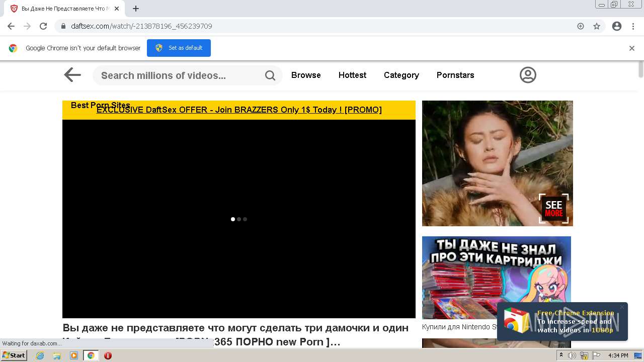Open the media player taskbar icon
Viewport: 644px width, 362px height.
pos(74,355)
